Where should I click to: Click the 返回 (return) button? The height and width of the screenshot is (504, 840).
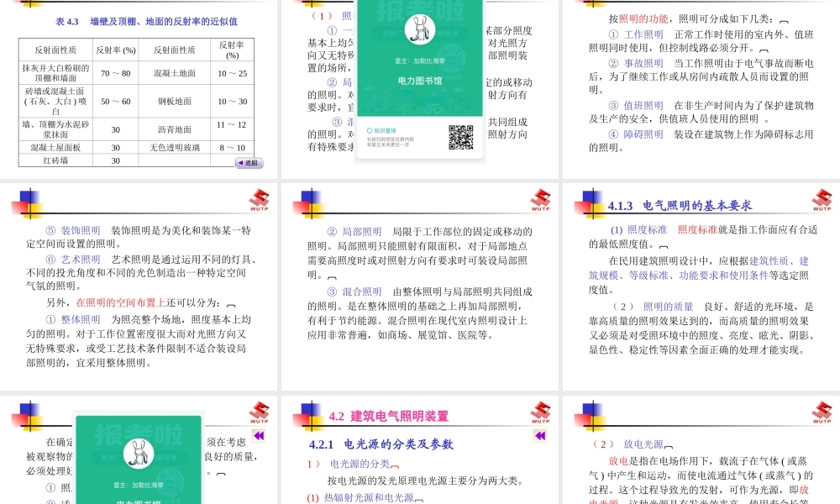click(250, 162)
